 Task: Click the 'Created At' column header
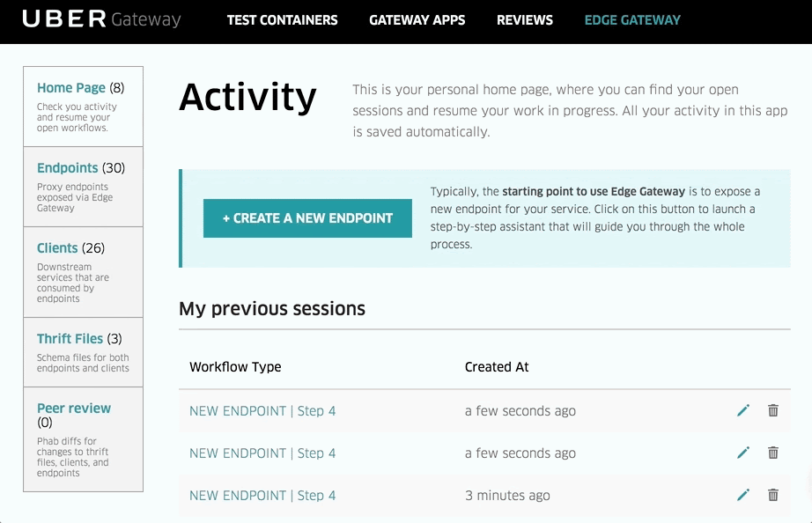click(497, 366)
